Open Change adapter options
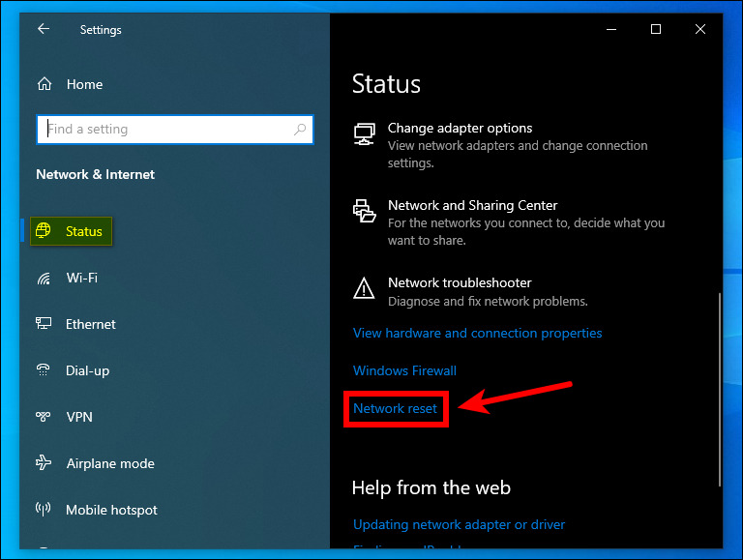 pyautogui.click(x=460, y=128)
